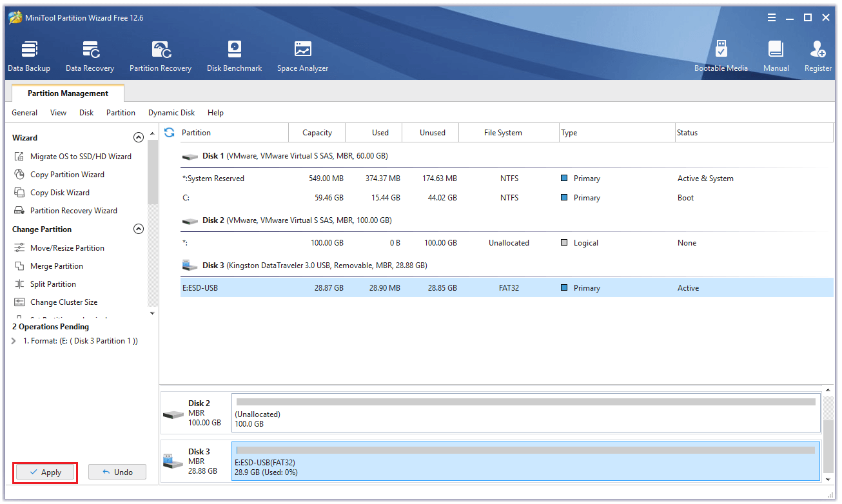The height and width of the screenshot is (504, 842).
Task: Click the Disk 2 drive icon in the disk map
Action: tap(173, 414)
